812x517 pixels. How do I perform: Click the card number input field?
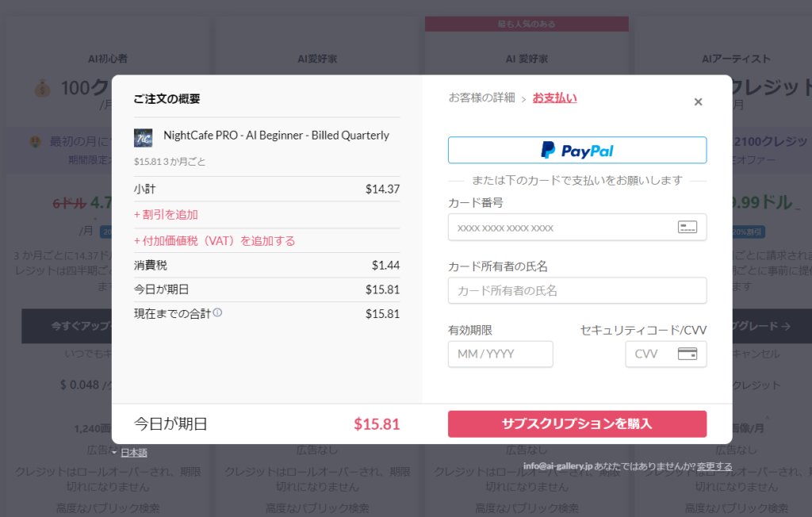pyautogui.click(x=577, y=228)
